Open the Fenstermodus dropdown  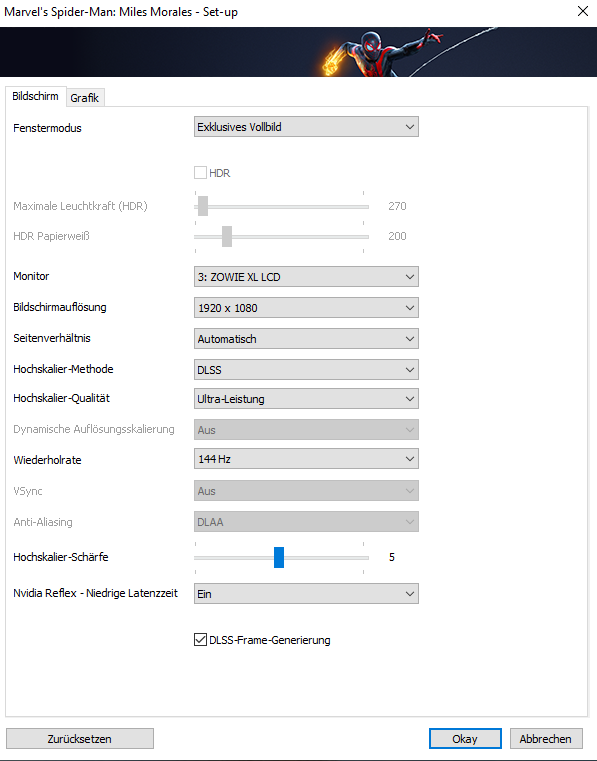click(x=306, y=127)
